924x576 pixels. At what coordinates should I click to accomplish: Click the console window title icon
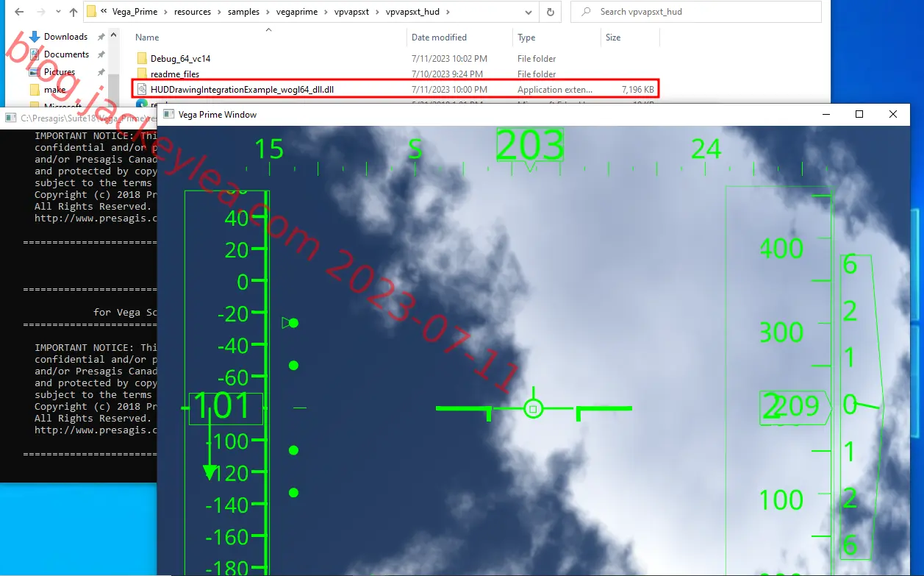tap(10, 118)
